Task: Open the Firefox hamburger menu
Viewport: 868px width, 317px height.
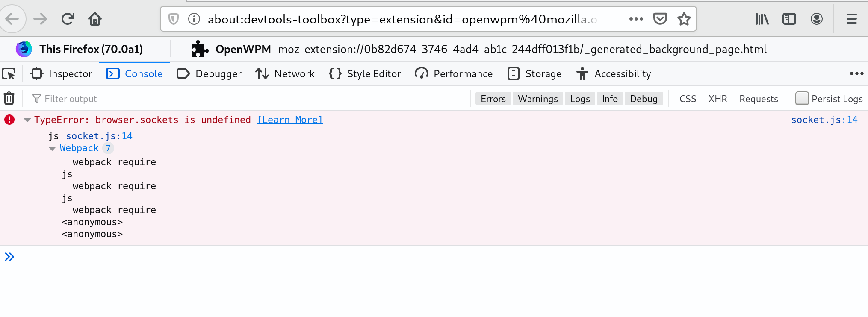Action: click(x=851, y=19)
